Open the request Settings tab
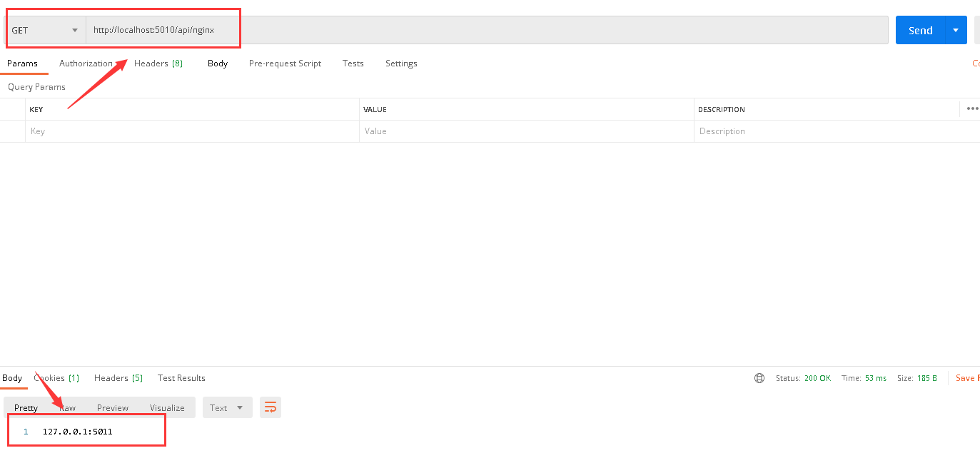The height and width of the screenshot is (458, 980). point(401,63)
